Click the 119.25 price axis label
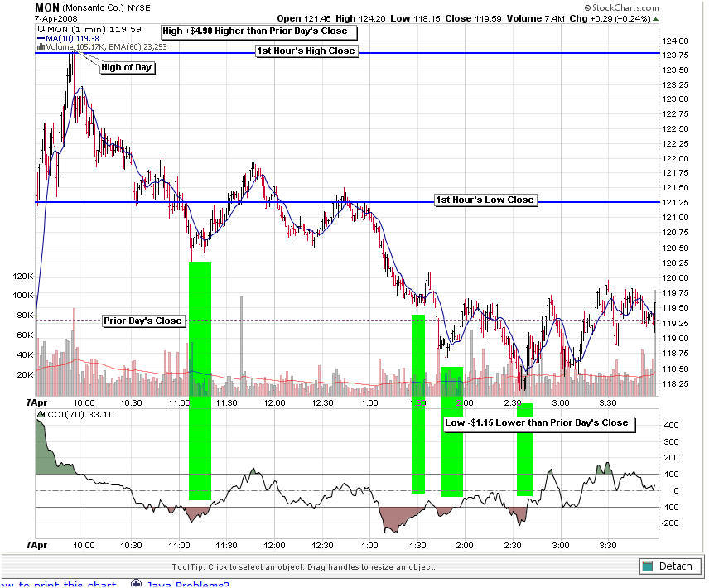The width and height of the screenshot is (714, 588). 675,323
